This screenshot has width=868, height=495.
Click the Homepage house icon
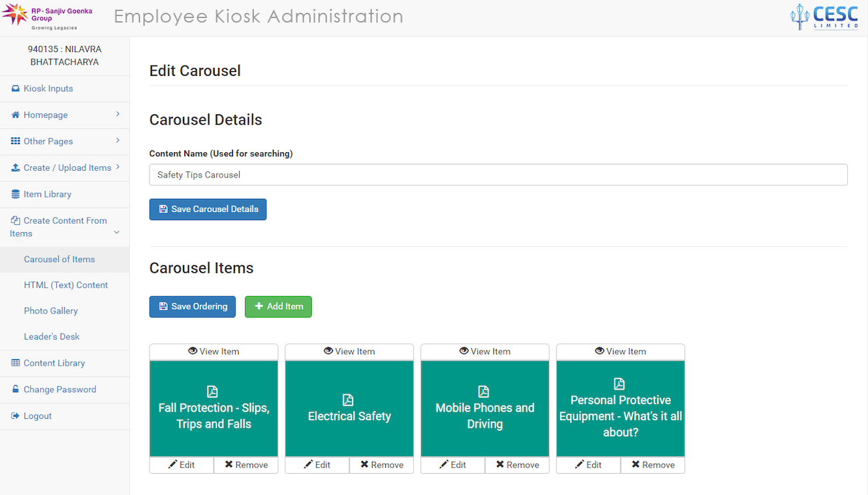click(15, 115)
